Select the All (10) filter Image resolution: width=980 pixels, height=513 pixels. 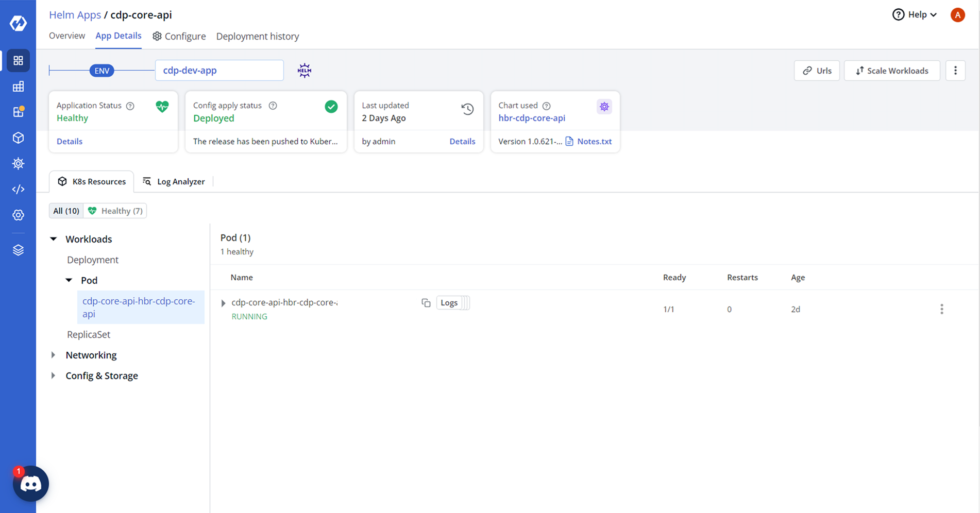pyautogui.click(x=66, y=211)
